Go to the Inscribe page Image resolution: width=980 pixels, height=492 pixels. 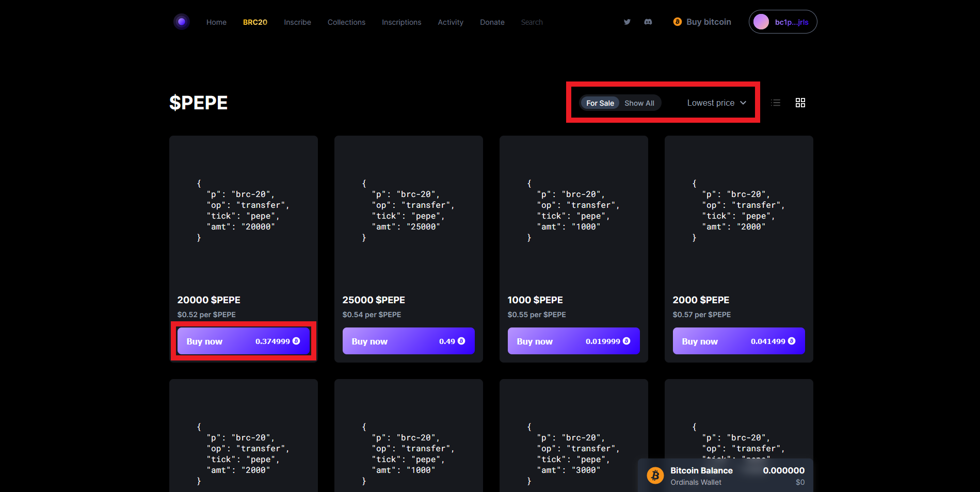pyautogui.click(x=297, y=22)
